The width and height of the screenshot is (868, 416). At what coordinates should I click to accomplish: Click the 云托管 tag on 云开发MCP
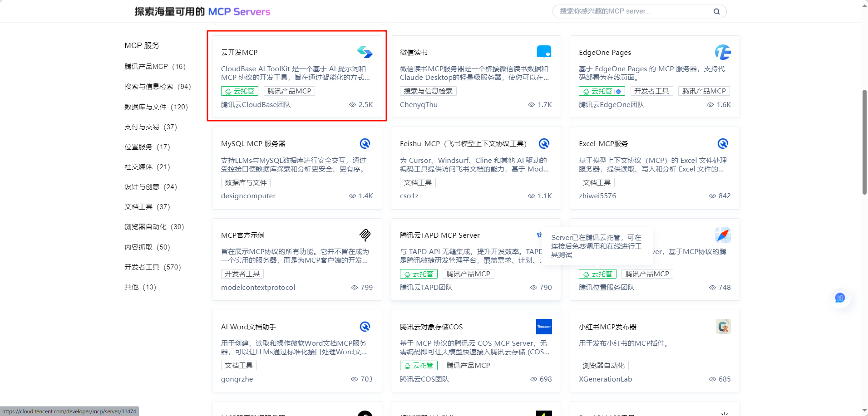click(240, 91)
